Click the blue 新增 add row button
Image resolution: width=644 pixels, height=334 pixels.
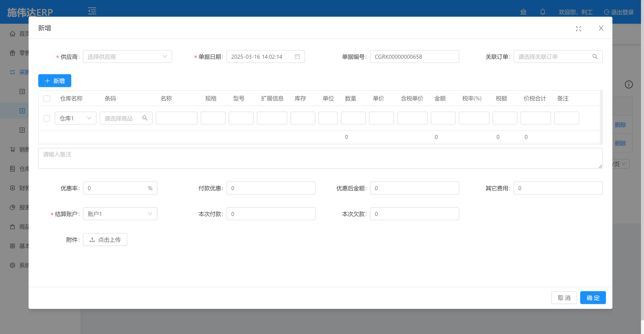55,81
